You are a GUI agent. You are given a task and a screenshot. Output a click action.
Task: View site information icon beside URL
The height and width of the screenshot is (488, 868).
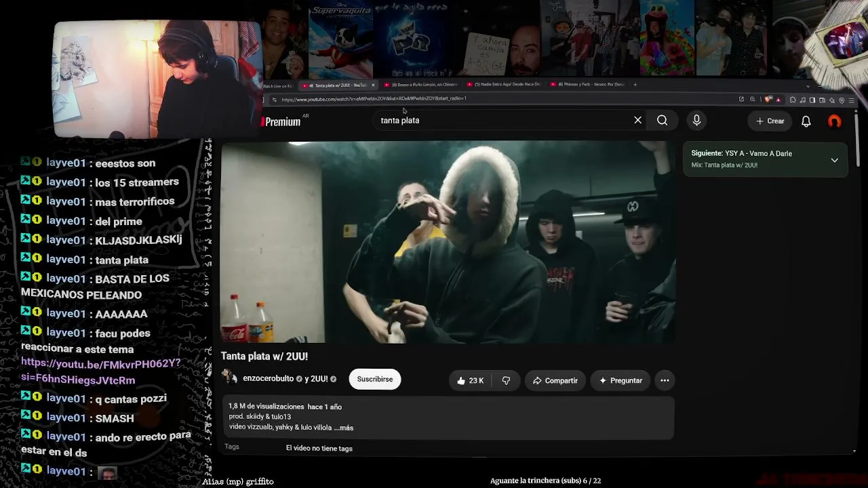click(274, 100)
